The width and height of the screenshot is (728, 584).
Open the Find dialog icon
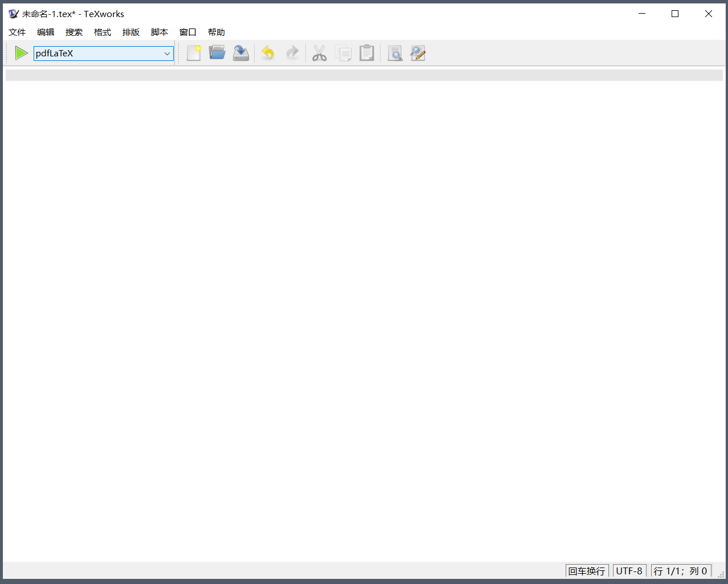pyautogui.click(x=395, y=53)
